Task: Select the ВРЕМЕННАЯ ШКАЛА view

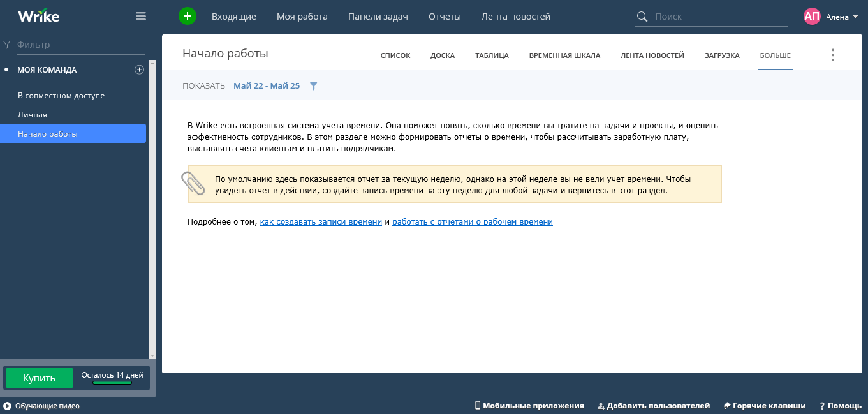Action: [564, 55]
